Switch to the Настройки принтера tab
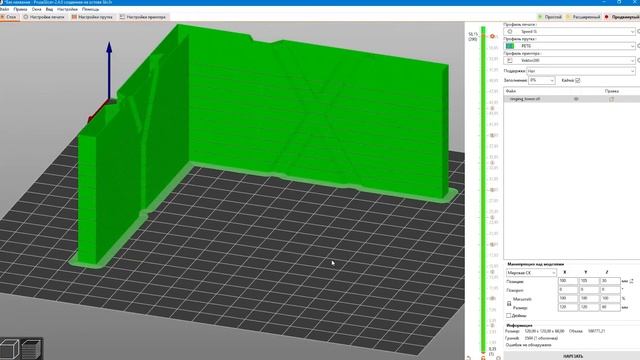The height and width of the screenshot is (360, 640). pos(143,17)
